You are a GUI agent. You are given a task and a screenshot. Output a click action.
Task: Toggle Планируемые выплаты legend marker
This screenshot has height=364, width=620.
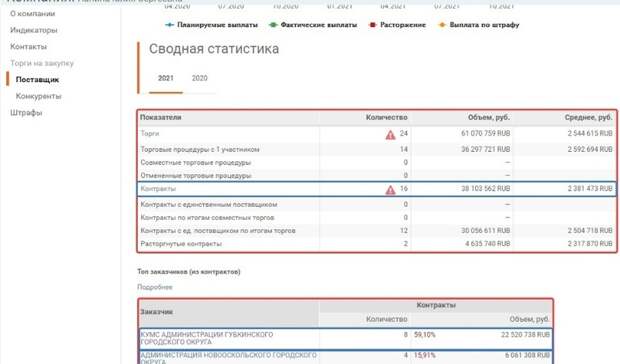(169, 25)
